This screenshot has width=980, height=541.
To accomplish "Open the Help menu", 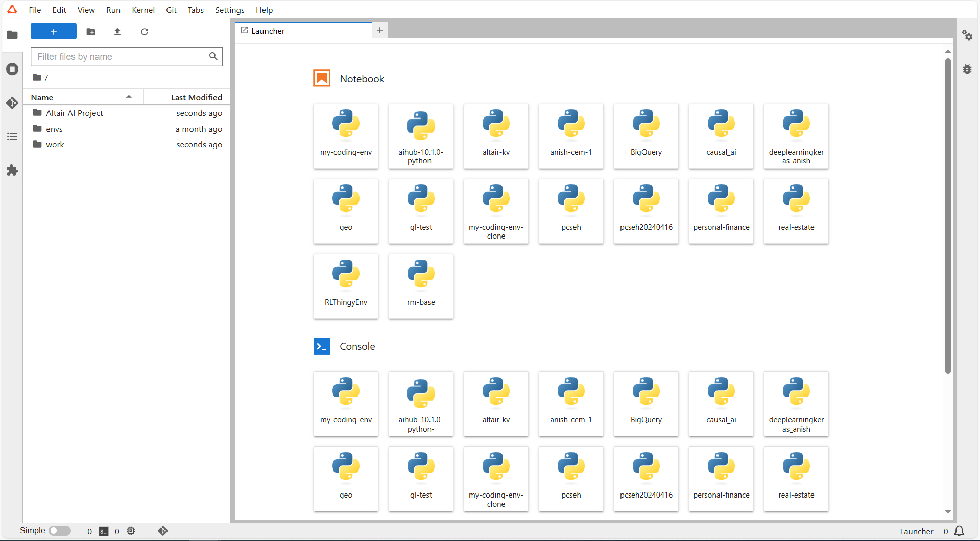I will pyautogui.click(x=264, y=10).
